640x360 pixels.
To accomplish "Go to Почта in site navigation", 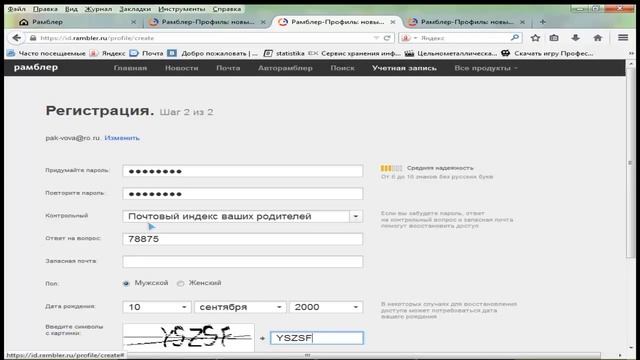I will pyautogui.click(x=228, y=68).
